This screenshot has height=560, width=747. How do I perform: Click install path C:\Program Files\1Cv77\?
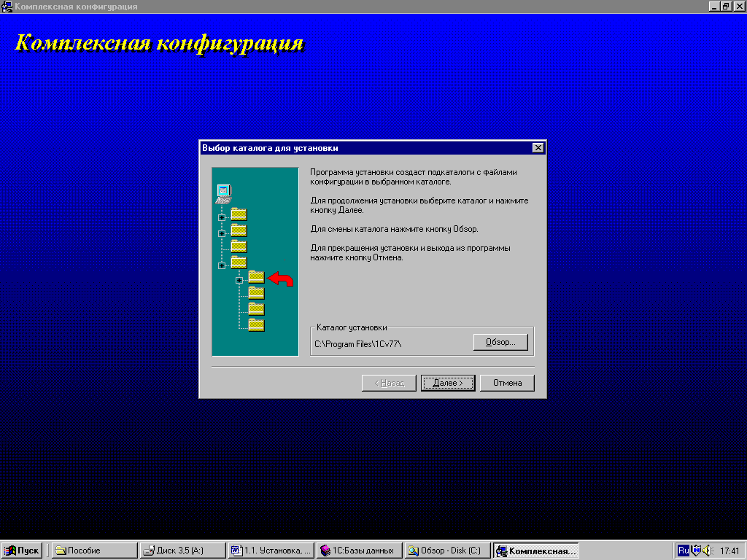[357, 344]
